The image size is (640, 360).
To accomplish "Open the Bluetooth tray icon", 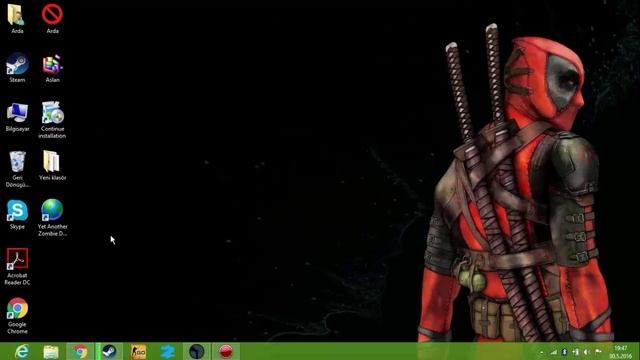I will pyautogui.click(x=564, y=352).
